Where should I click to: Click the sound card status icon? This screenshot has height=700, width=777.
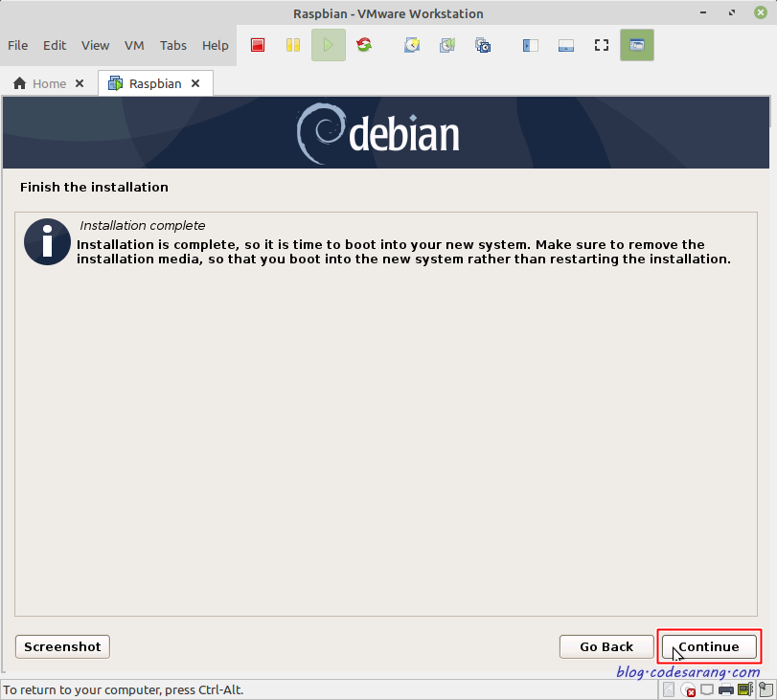745,689
